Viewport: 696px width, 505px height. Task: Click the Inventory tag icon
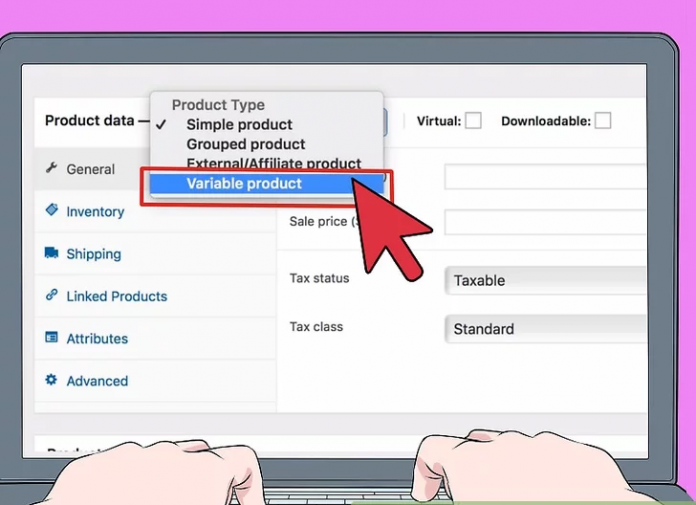tap(51, 211)
